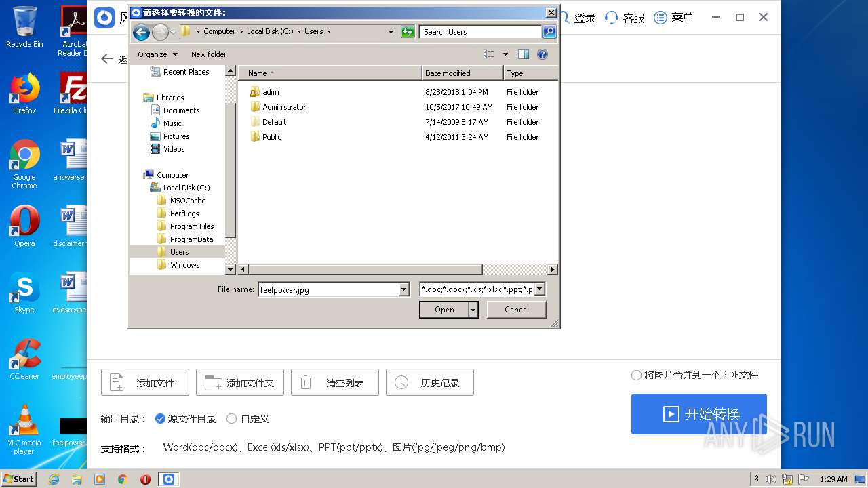Click the volume speaker icon in system tray
Image resolution: width=868 pixels, height=488 pixels.
(771, 479)
